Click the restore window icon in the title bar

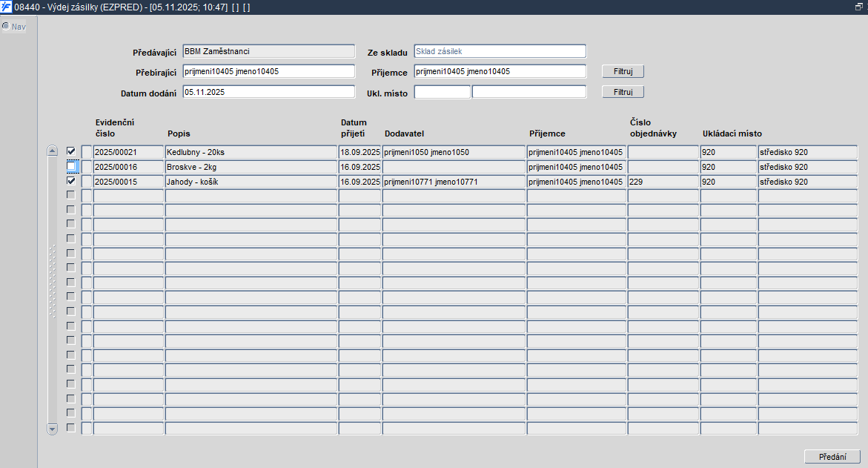tap(858, 7)
